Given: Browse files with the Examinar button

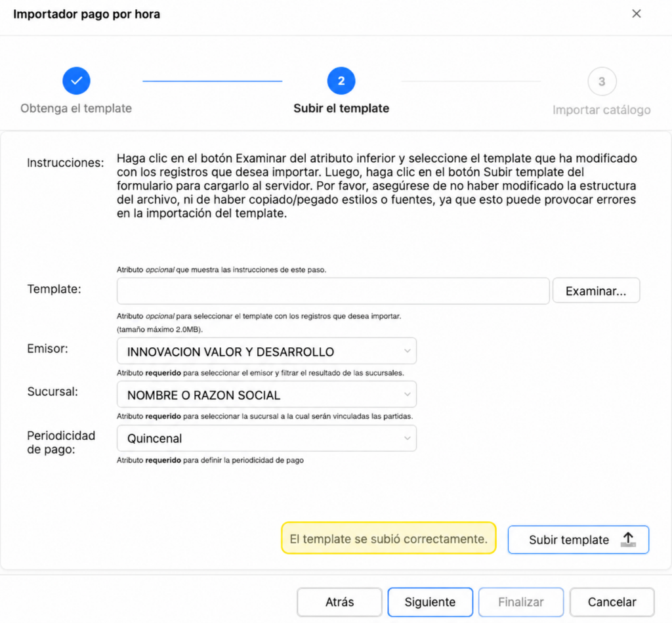Looking at the screenshot, I should click(x=596, y=291).
